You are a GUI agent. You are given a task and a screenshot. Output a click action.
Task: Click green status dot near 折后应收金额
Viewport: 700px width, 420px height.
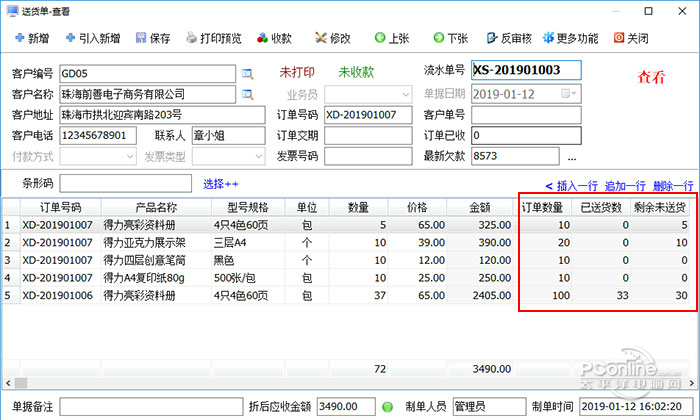click(x=388, y=407)
